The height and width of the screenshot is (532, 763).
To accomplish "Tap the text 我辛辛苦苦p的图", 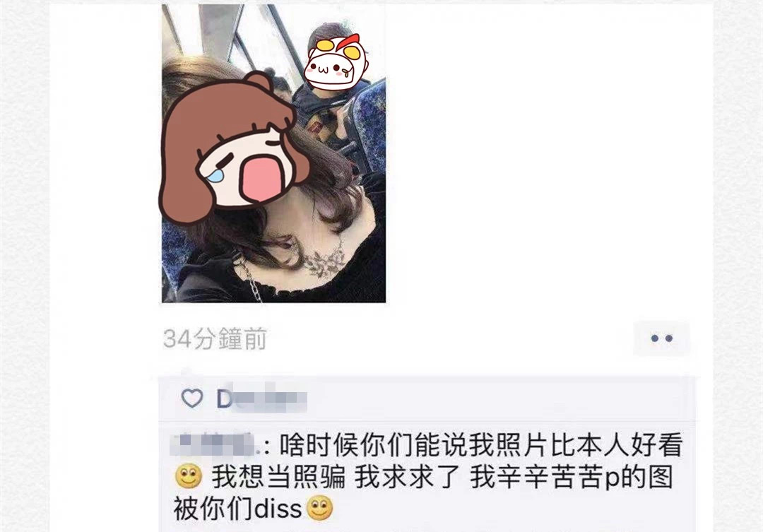I will (x=572, y=476).
